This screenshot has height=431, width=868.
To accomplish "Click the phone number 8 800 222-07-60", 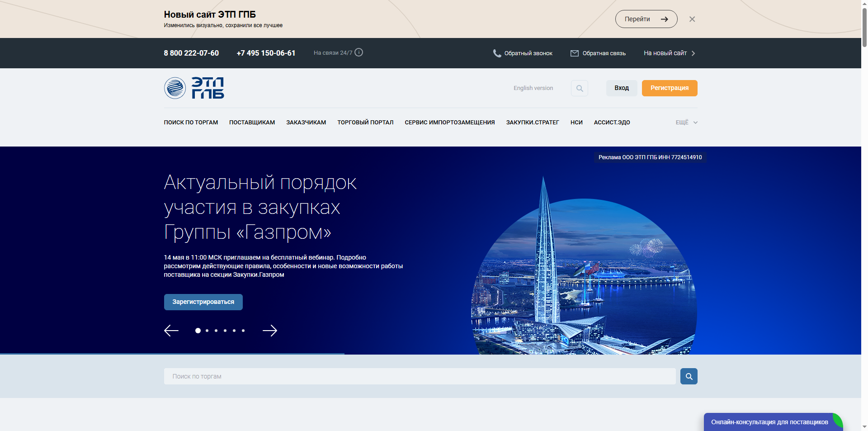I will (191, 53).
